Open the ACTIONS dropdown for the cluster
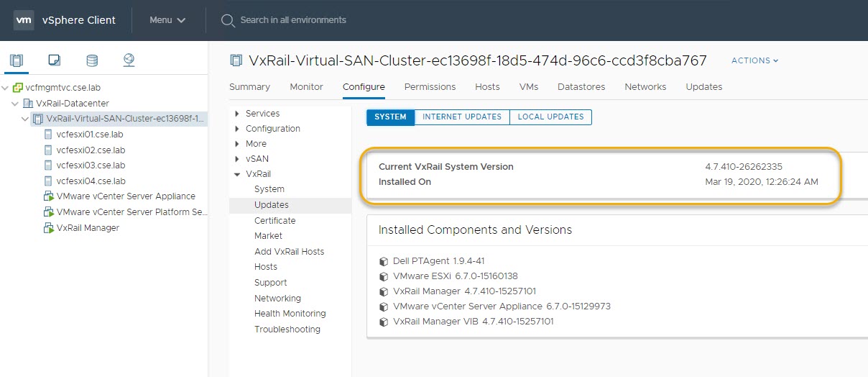 (x=754, y=61)
